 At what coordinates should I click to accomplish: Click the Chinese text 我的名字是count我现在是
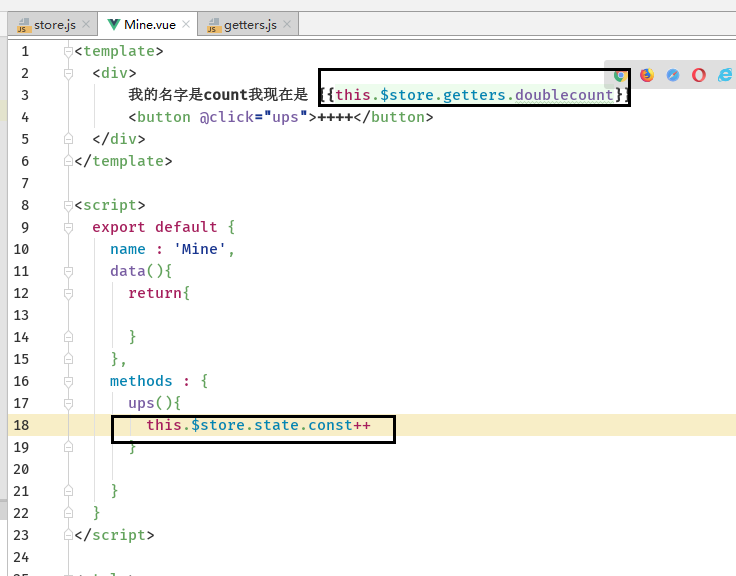tap(218, 95)
